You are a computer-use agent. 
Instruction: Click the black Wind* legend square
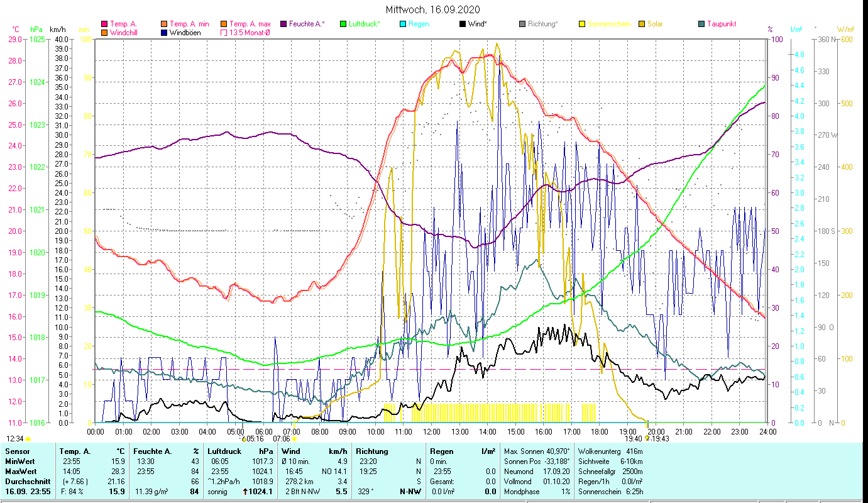point(463,24)
